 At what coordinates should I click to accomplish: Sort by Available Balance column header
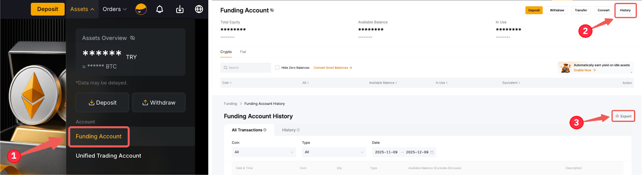[383, 83]
